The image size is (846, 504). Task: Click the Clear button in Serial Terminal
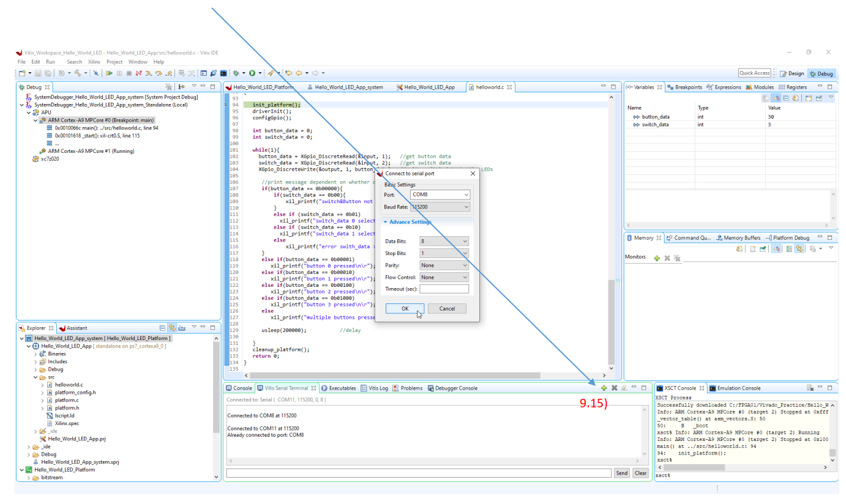(640, 473)
